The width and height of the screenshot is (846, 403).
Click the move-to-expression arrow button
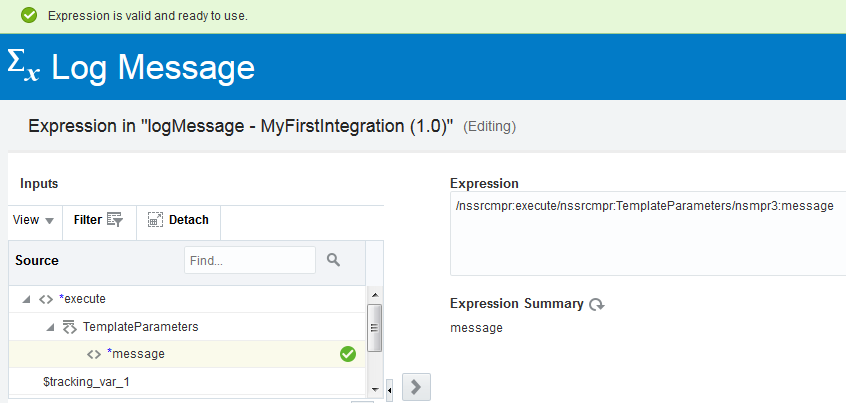417,387
